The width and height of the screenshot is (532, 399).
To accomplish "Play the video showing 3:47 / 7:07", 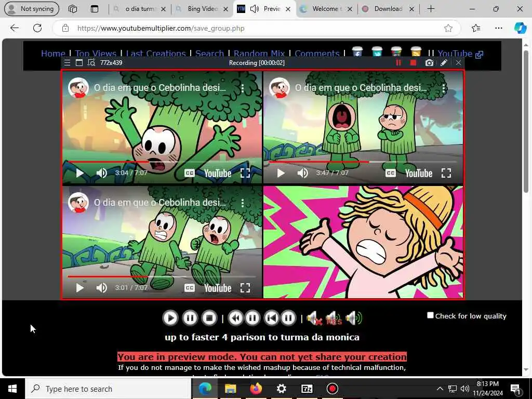I will (x=281, y=173).
